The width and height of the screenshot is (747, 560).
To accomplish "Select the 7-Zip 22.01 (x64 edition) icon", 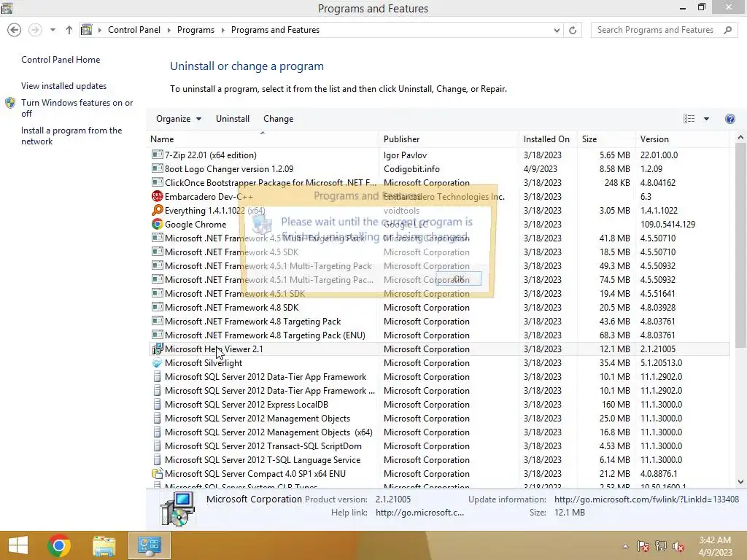I will point(158,155).
